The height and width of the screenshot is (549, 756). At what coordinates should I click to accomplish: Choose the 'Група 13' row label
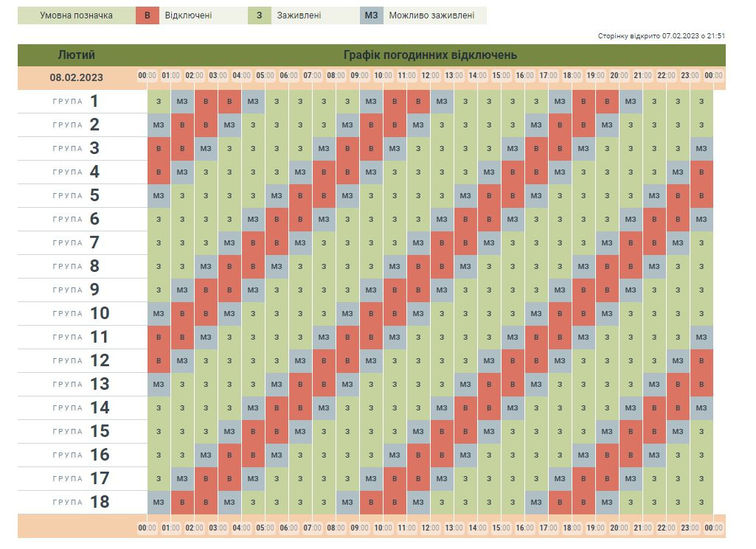(77, 385)
